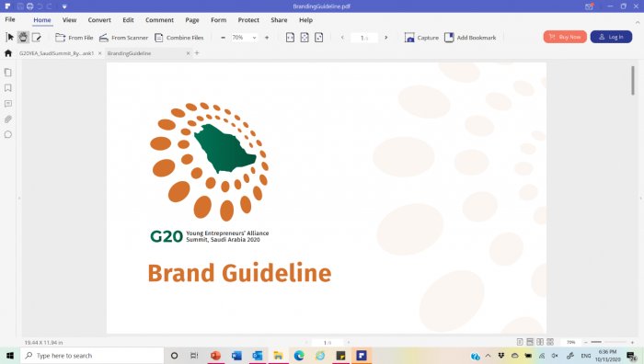Screen dimensions: 644x364
Task: Click the Buy Now button
Action: pyautogui.click(x=565, y=37)
